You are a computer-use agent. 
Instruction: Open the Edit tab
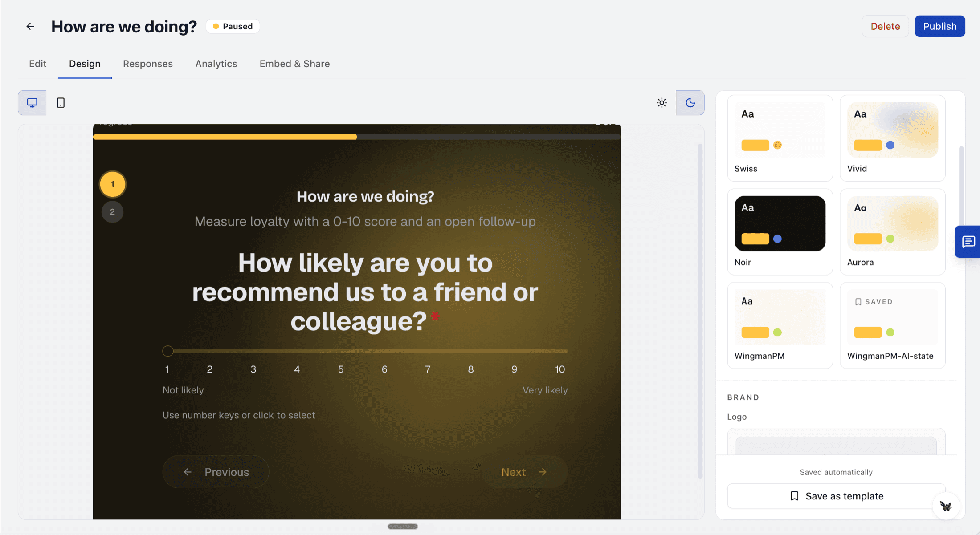pyautogui.click(x=38, y=64)
